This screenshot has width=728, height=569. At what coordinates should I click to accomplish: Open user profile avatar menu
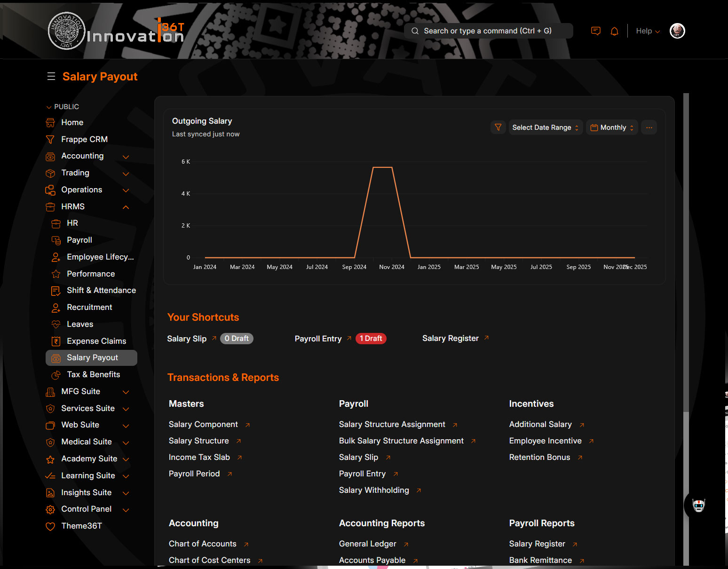point(677,31)
